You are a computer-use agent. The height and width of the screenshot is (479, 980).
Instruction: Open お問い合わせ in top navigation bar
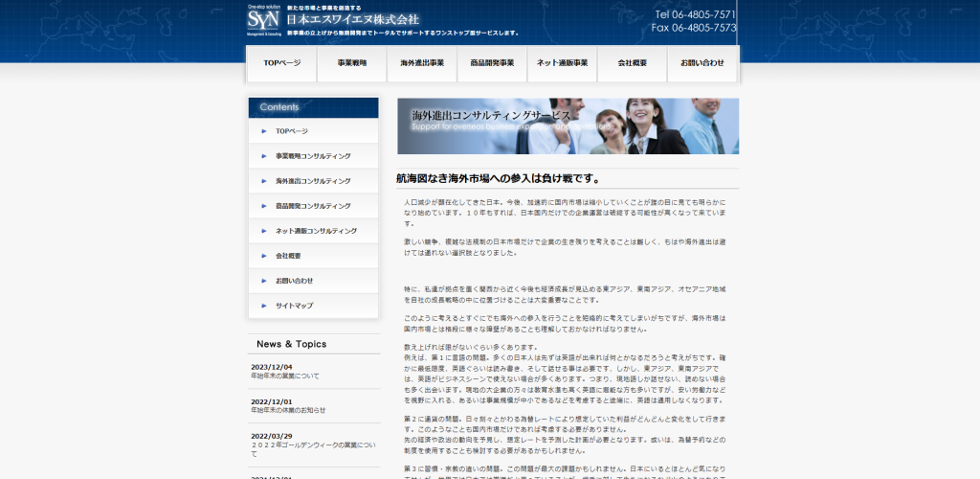(x=702, y=63)
